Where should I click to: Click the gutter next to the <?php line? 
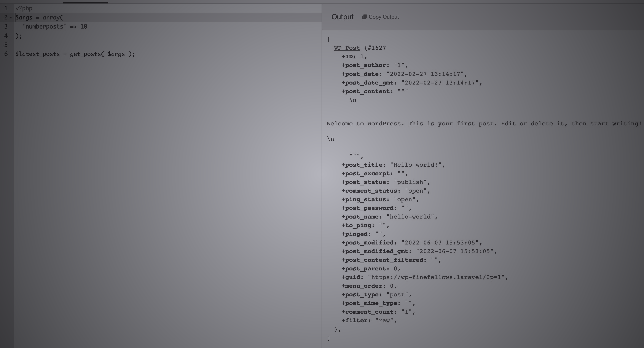point(6,8)
